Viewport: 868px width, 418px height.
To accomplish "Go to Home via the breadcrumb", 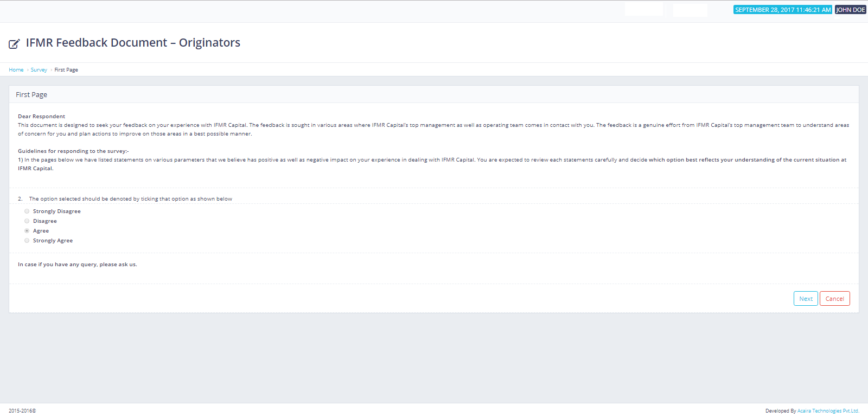I will (16, 70).
